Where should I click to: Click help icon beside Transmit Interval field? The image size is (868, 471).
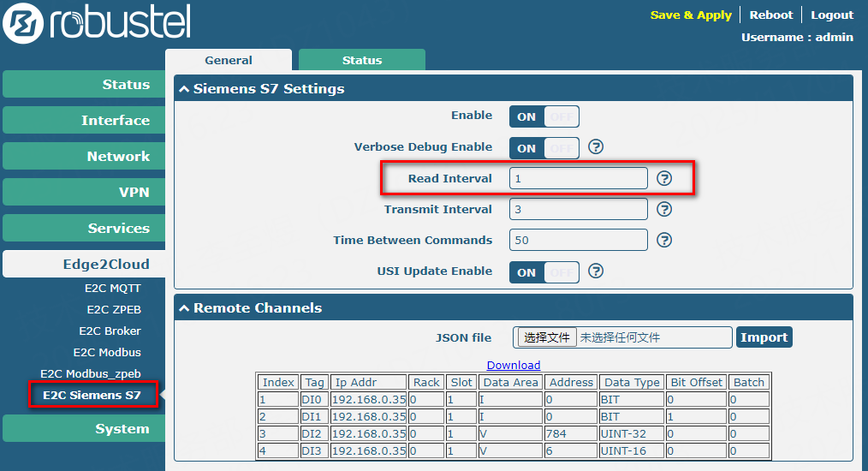pyautogui.click(x=664, y=209)
